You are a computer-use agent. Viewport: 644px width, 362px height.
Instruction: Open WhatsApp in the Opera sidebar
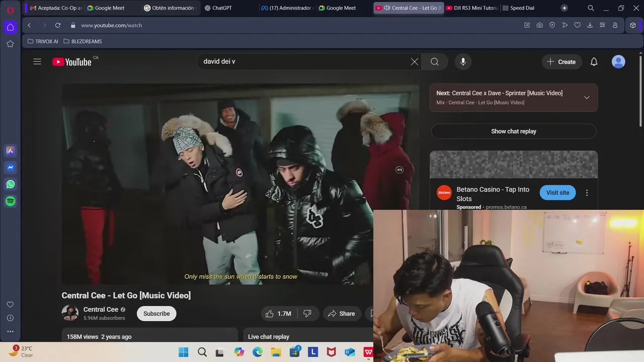coord(10,184)
